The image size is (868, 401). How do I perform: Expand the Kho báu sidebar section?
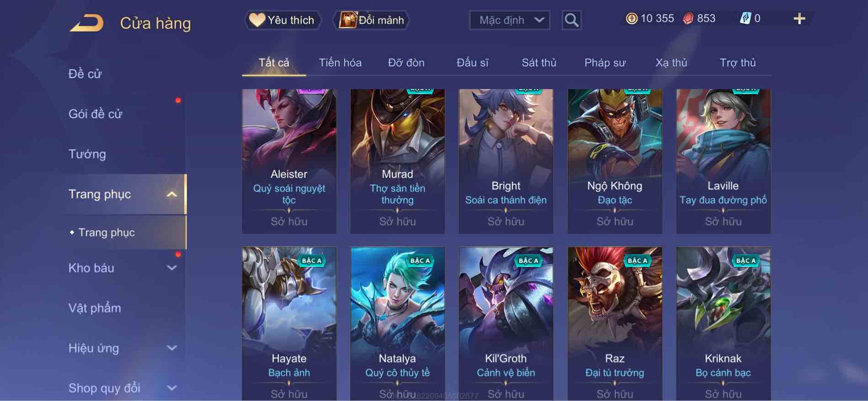(x=172, y=268)
